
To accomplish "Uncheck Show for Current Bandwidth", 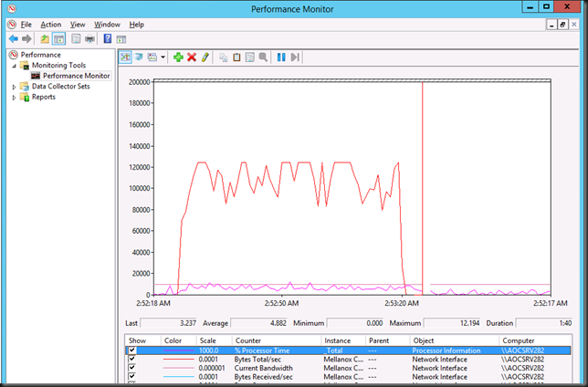I will pos(132,368).
